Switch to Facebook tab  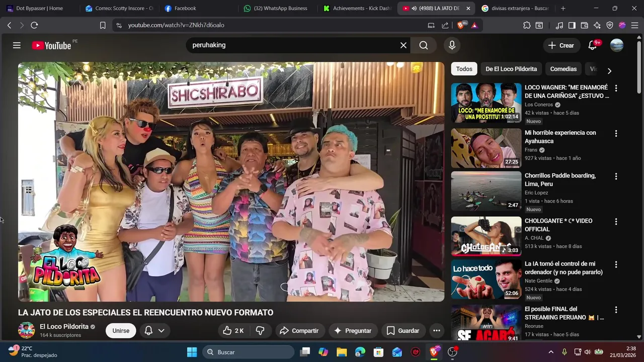[x=199, y=9]
